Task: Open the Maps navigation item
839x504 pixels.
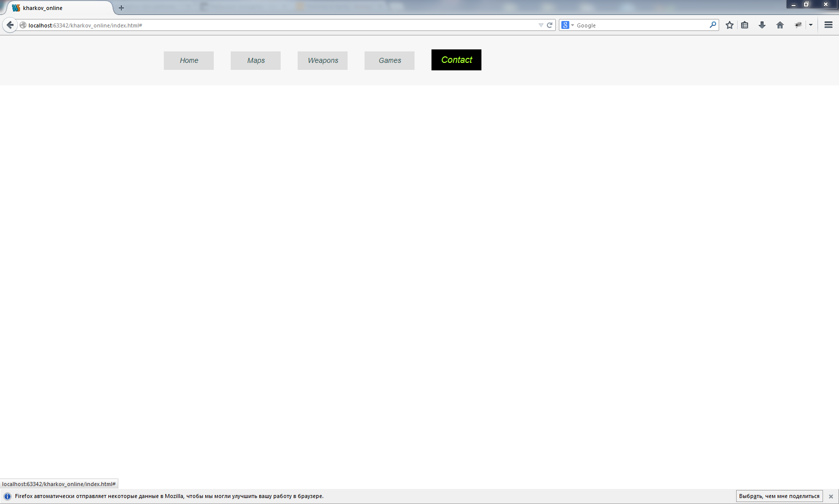Action: tap(256, 60)
